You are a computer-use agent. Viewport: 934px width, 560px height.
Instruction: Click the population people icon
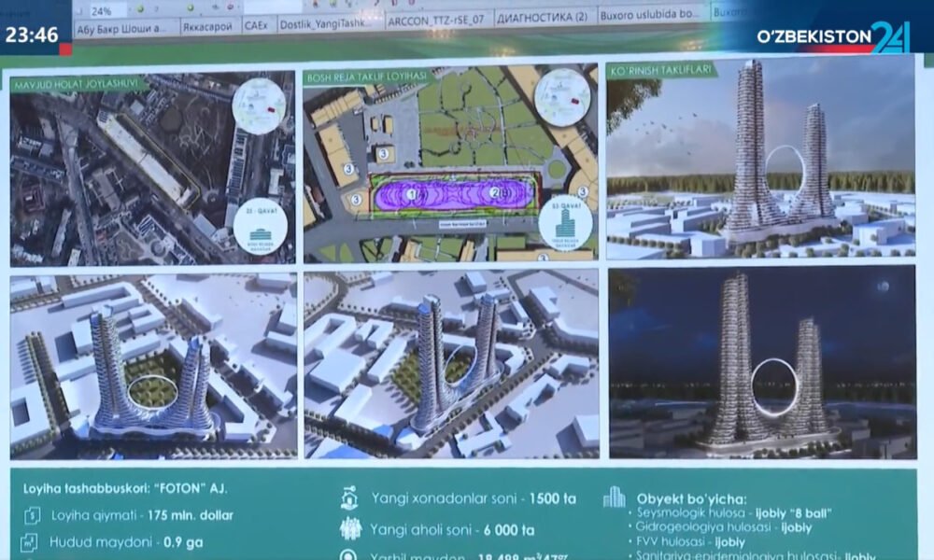(x=349, y=529)
